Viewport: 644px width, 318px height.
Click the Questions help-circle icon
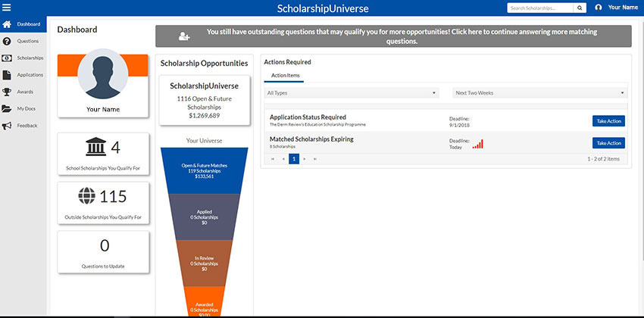point(7,41)
